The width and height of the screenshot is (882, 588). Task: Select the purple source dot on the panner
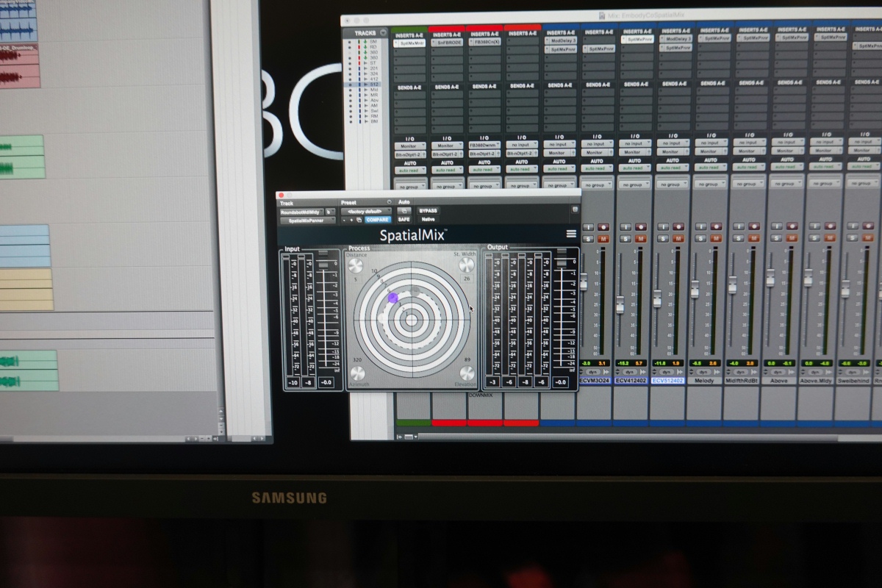392,298
